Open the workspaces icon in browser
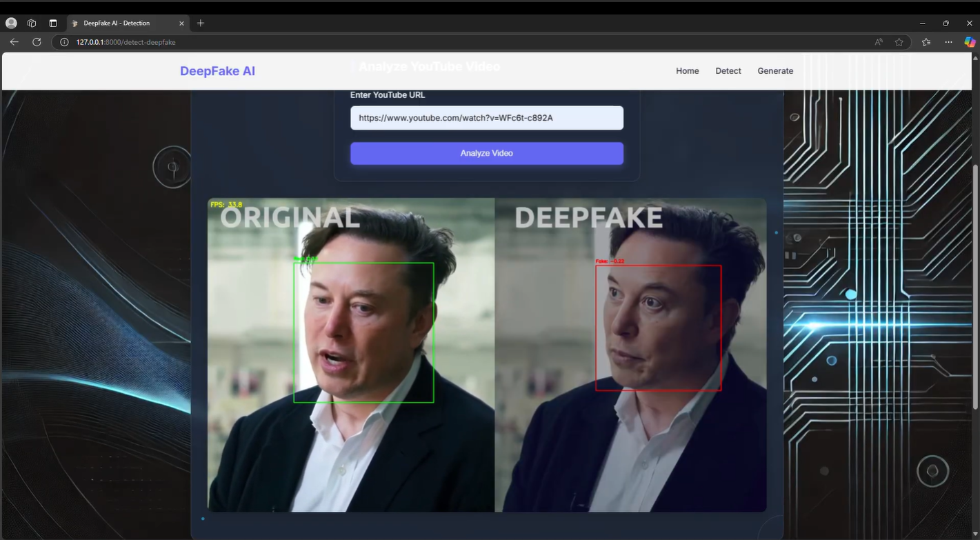Screen dimensions: 980x540 32,23
